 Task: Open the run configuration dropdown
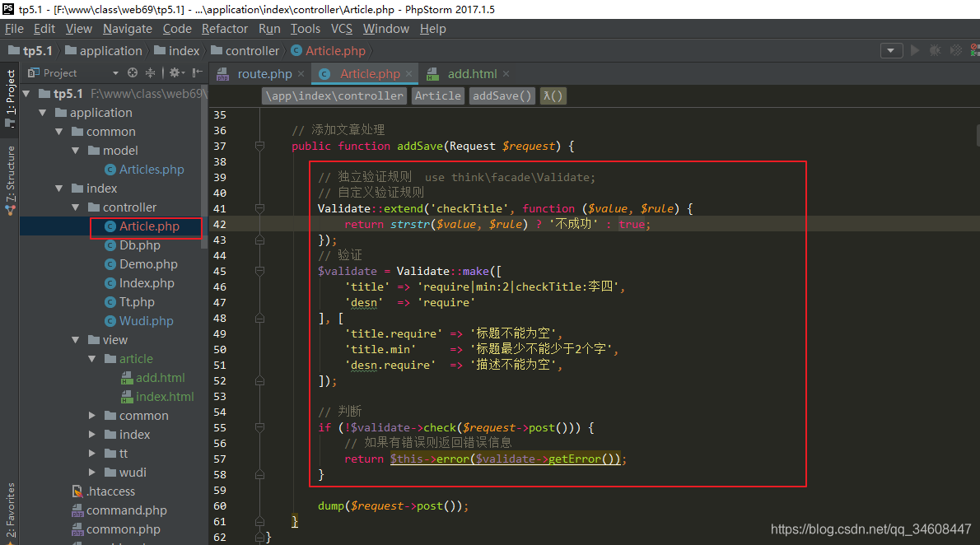coord(891,50)
